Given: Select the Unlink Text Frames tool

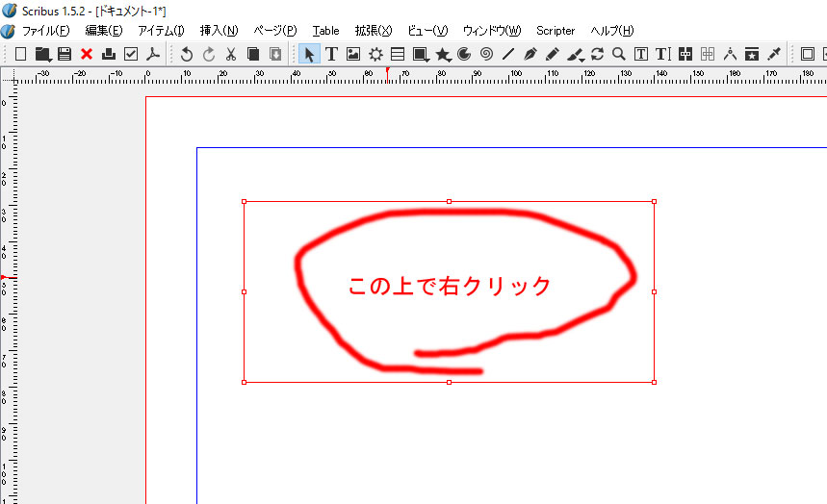Looking at the screenshot, I should click(x=708, y=54).
